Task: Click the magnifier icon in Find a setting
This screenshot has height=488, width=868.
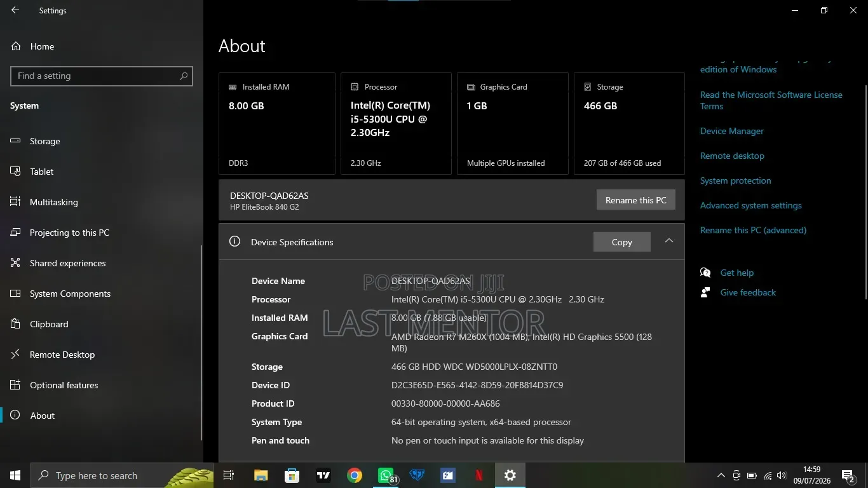Action: coord(184,76)
